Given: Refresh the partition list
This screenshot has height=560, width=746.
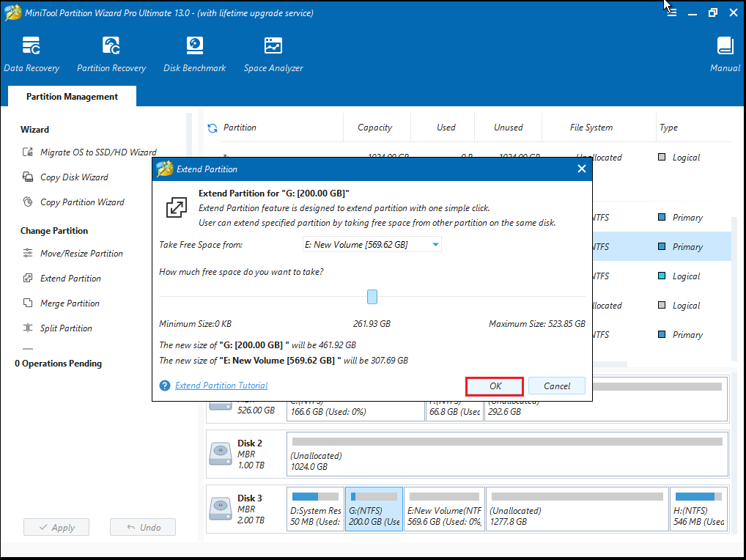Looking at the screenshot, I should [x=212, y=127].
